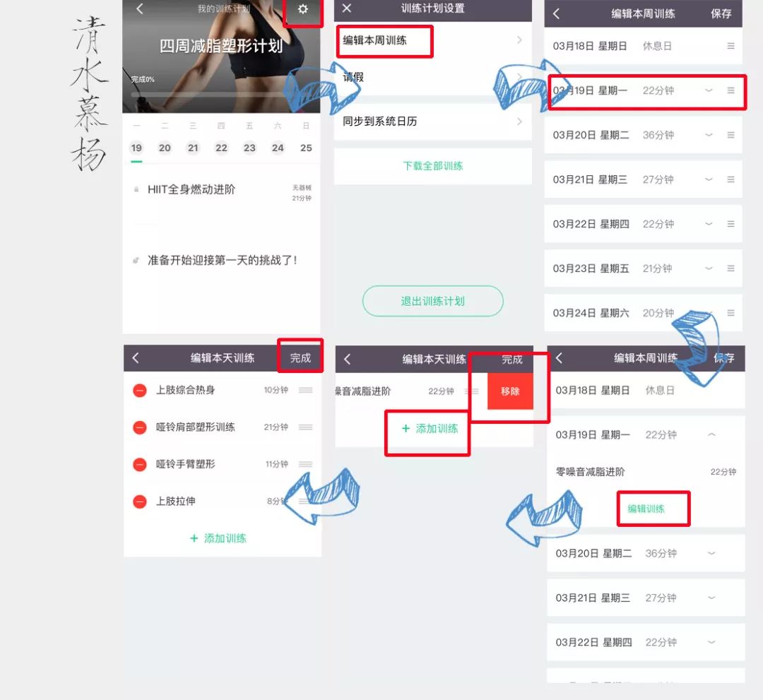Select date 23 in the calendar strip
This screenshot has width=763, height=700.
pos(249,148)
